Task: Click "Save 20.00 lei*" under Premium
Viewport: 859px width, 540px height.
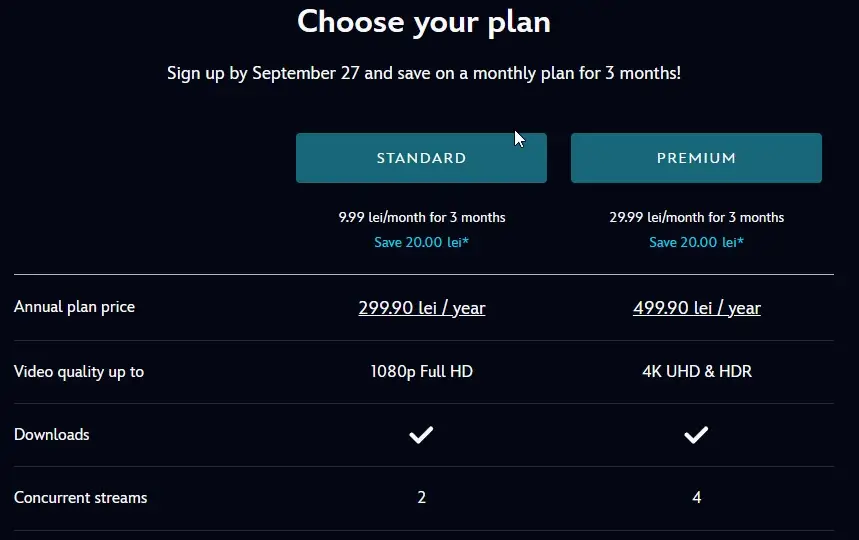Action: click(696, 242)
